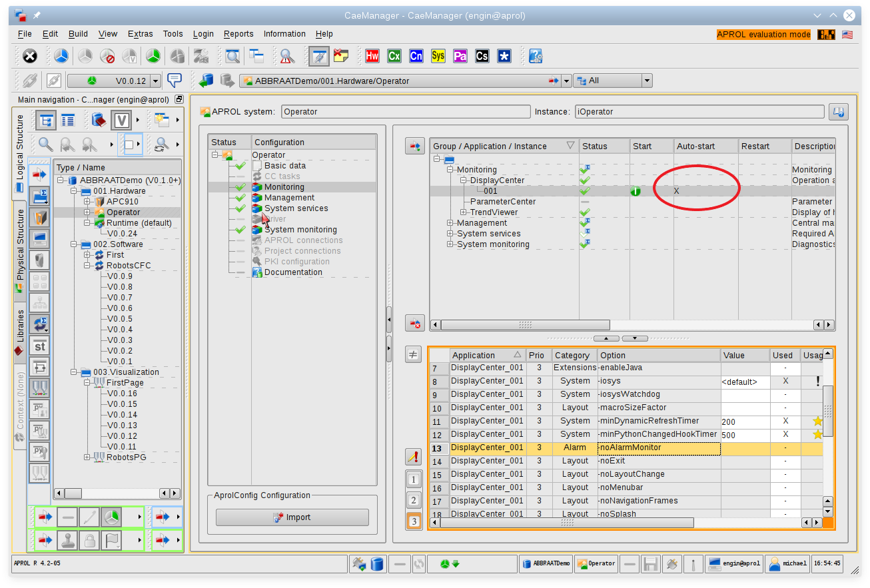Click the blue monitor icon in side strip
The height and width of the screenshot is (588, 870).
(39, 238)
